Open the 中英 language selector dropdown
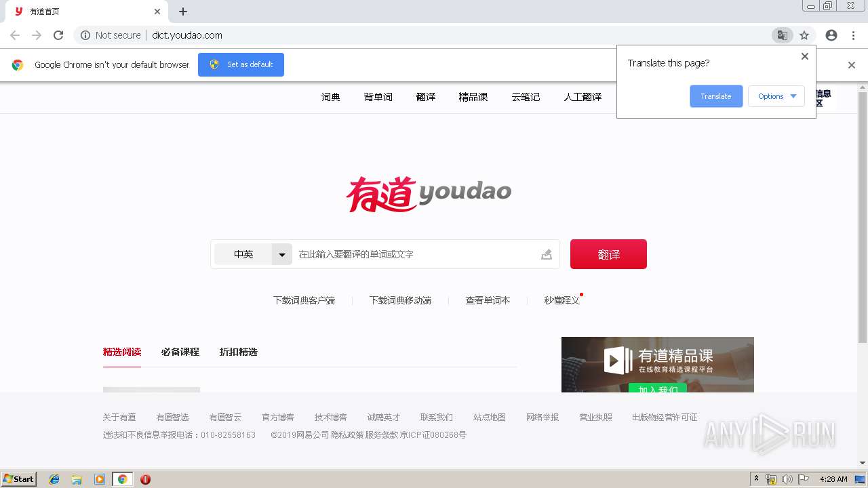The width and height of the screenshot is (868, 488). (x=253, y=254)
